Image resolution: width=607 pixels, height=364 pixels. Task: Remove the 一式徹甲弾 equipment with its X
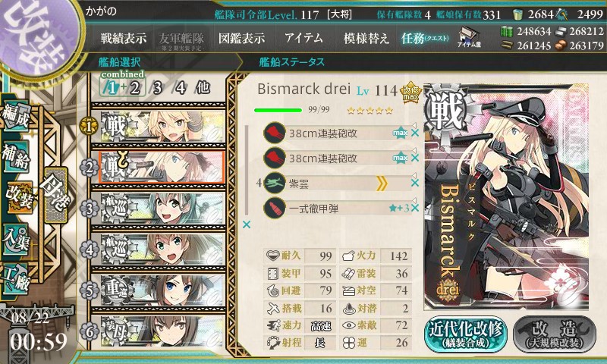pos(415,208)
